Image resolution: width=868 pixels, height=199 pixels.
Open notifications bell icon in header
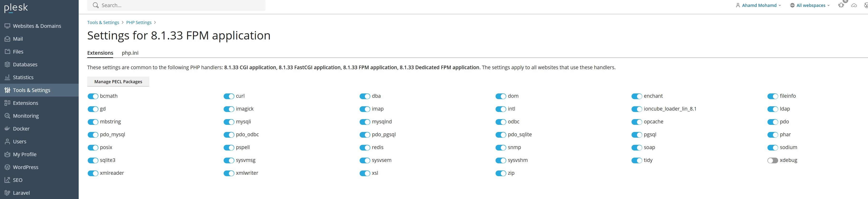pyautogui.click(x=841, y=5)
